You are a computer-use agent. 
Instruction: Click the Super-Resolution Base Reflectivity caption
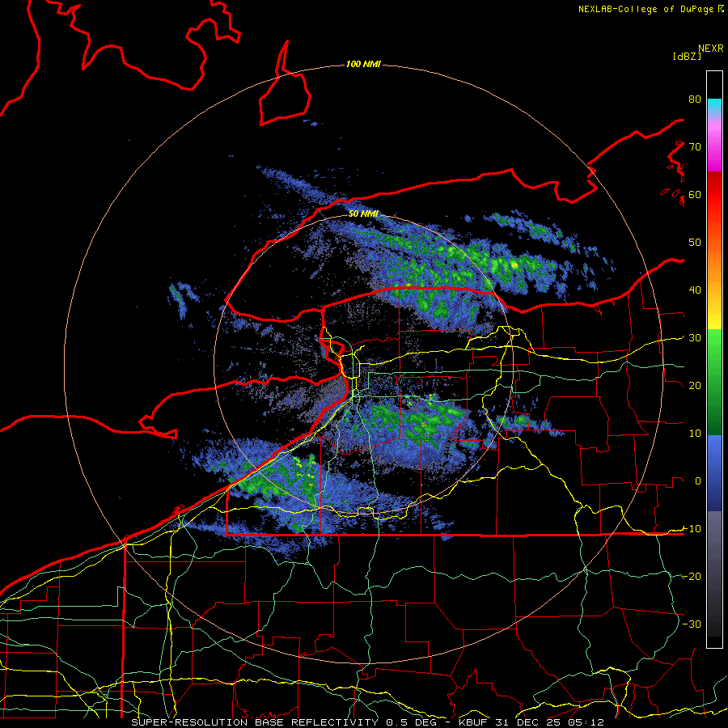pos(368,722)
